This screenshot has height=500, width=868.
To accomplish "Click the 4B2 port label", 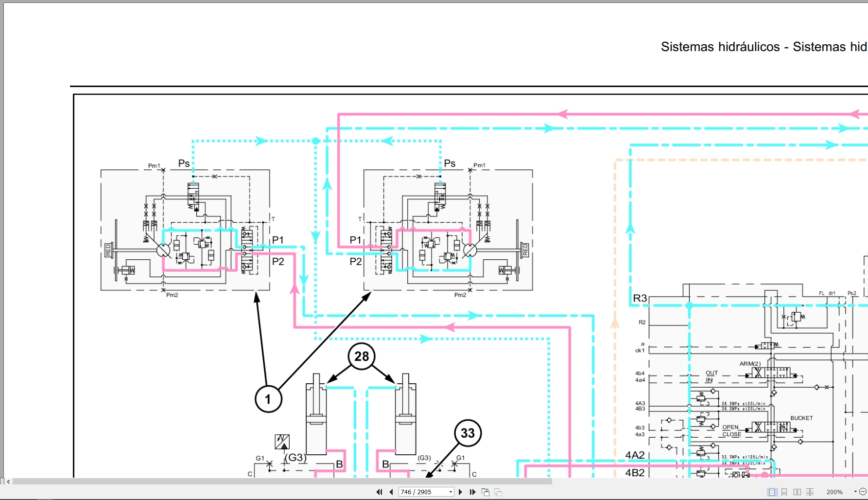I will [x=635, y=473].
